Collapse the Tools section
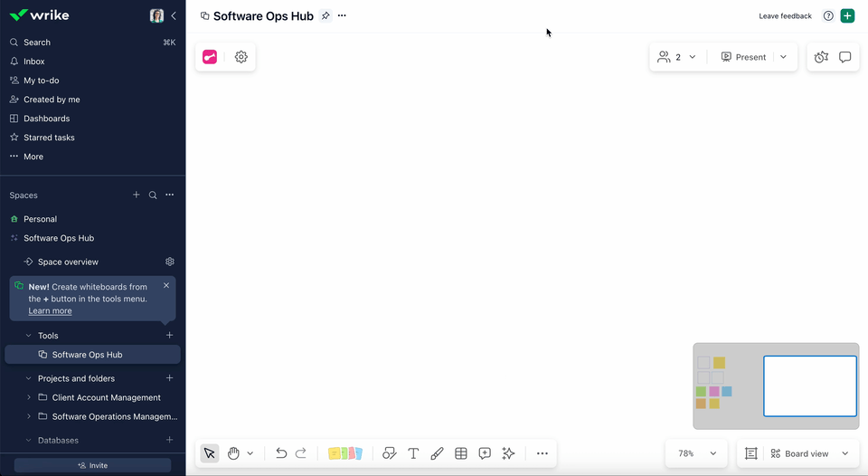This screenshot has width=868, height=476. tap(29, 335)
